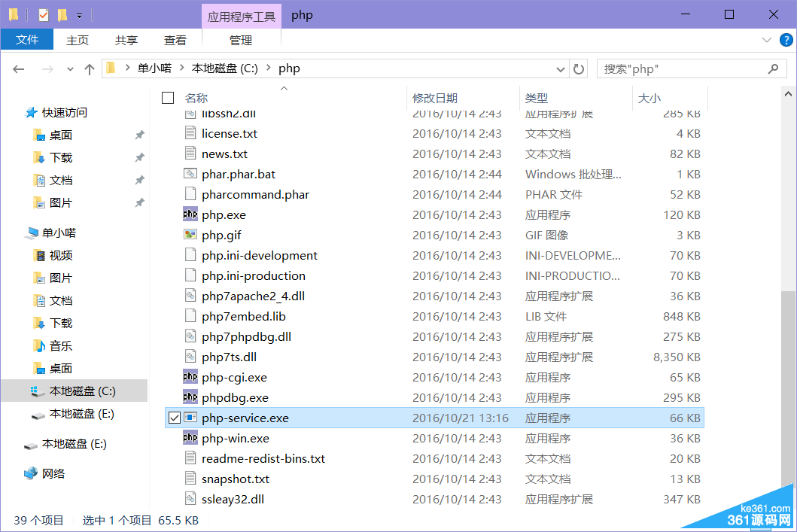Click the php.gif image icon
Screen dimensions: 797x532
[190, 235]
